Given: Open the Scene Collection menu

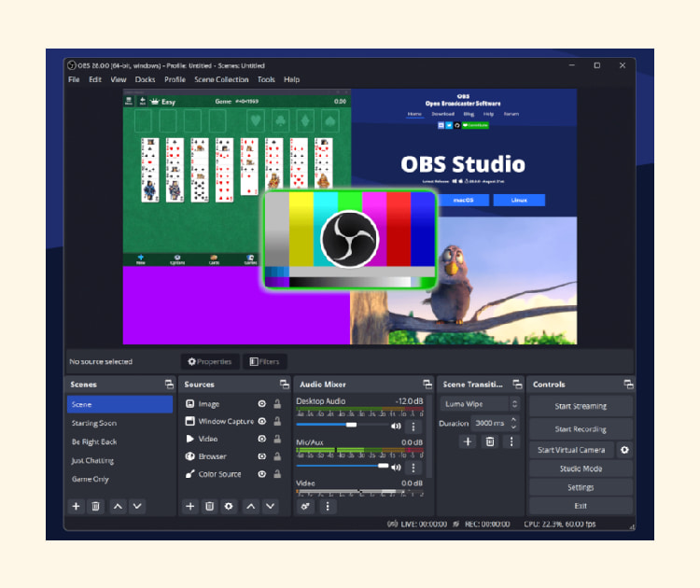Looking at the screenshot, I should (221, 79).
